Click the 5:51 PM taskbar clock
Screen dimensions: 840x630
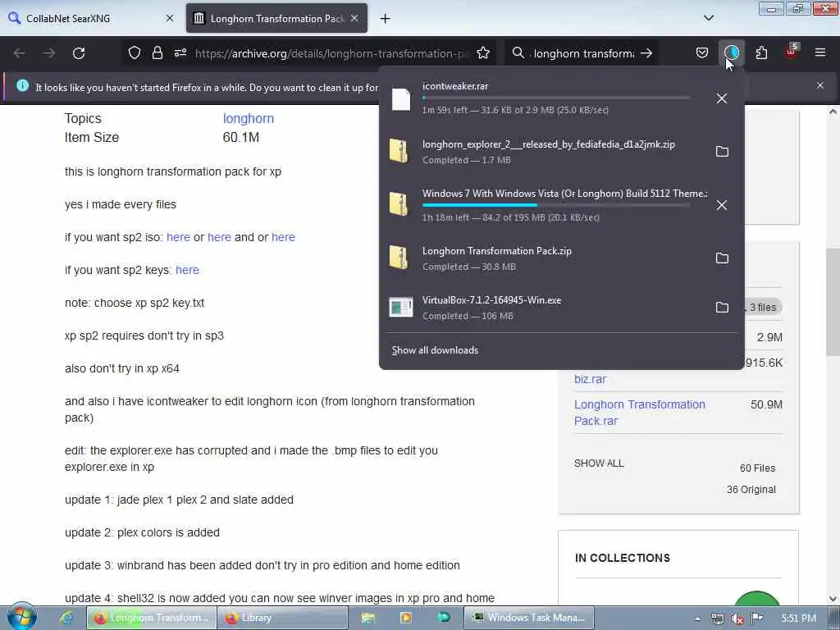point(798,619)
